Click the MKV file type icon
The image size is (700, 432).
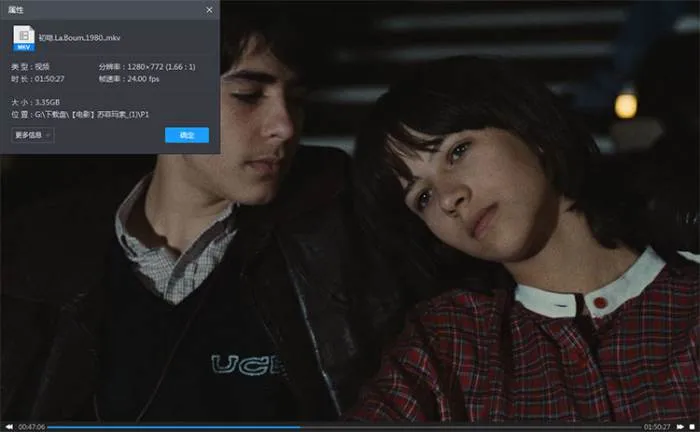[24, 38]
